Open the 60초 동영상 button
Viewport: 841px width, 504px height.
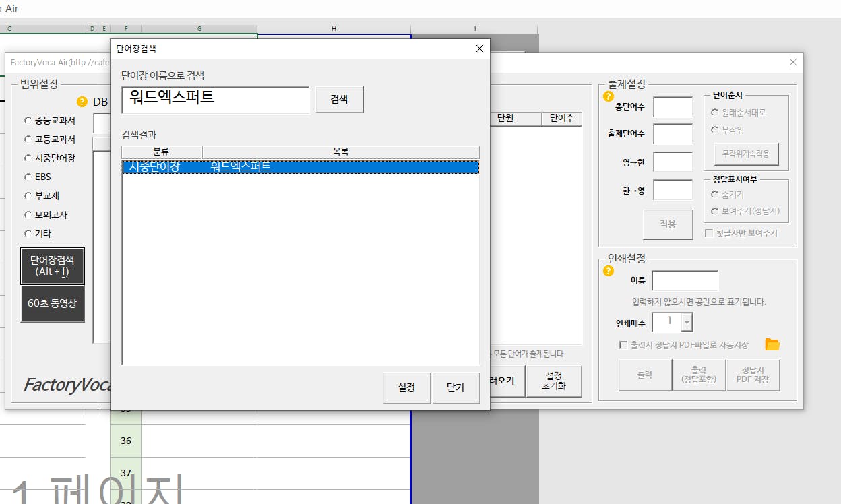point(53,304)
